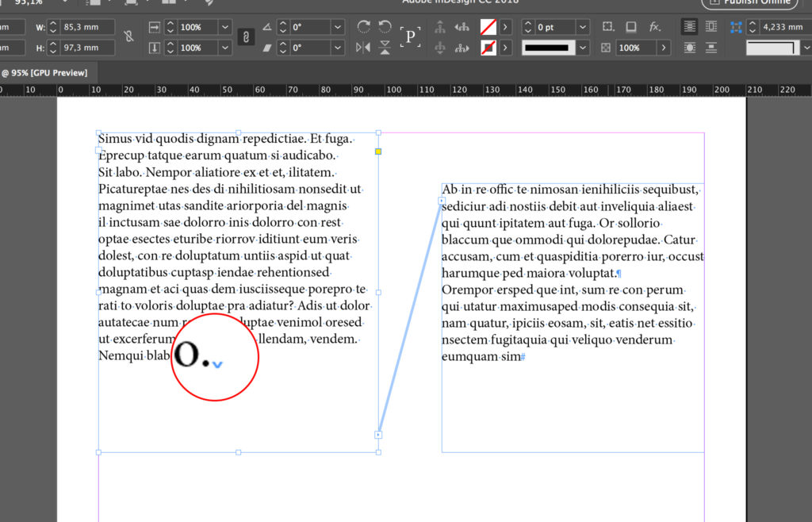Rotate object 90° clockwise

tap(364, 26)
